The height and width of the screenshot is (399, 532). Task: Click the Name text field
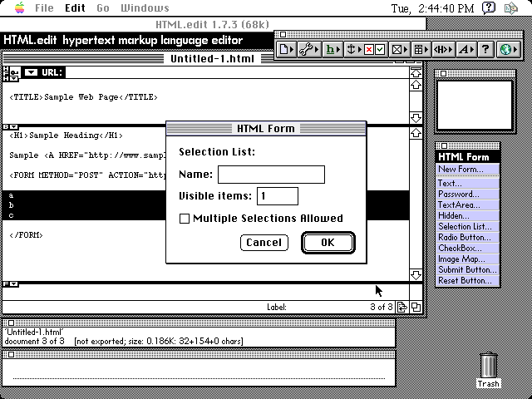point(271,175)
